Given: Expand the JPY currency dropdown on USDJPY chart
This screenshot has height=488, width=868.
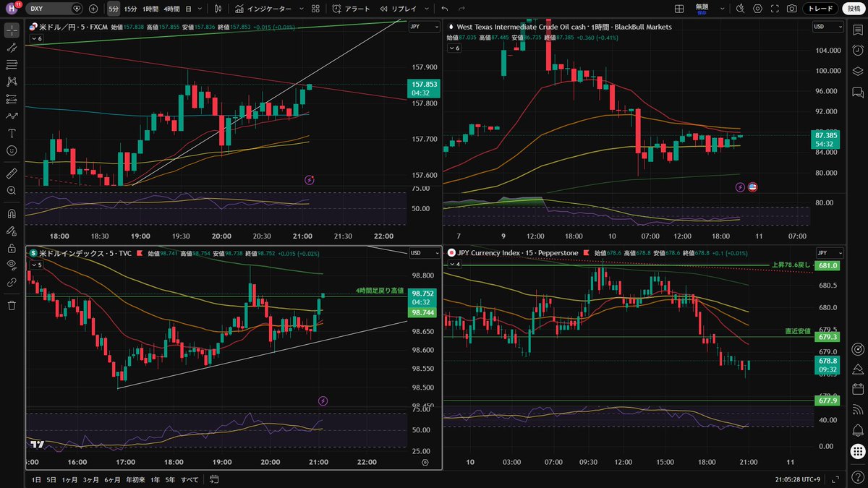Looking at the screenshot, I should [x=424, y=27].
